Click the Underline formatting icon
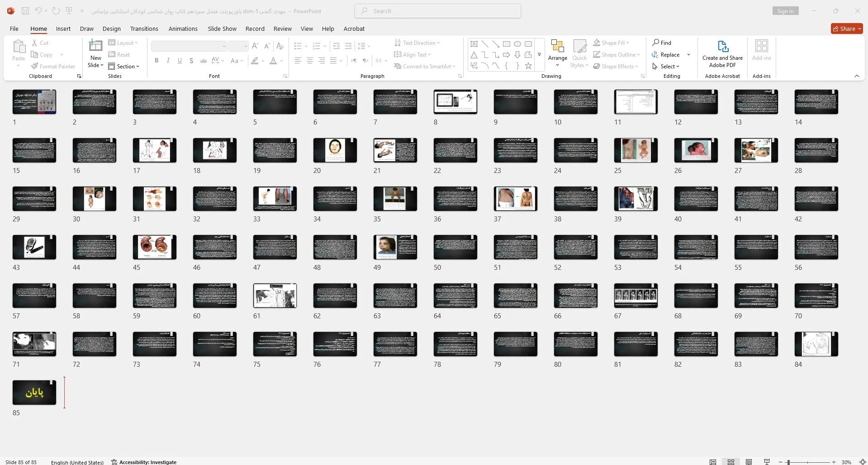This screenshot has height=465, width=868. point(180,60)
